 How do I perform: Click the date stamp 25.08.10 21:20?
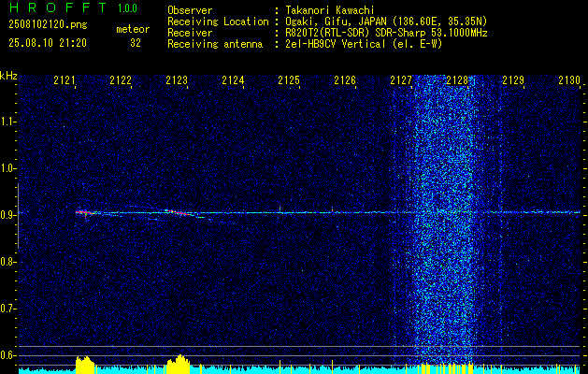pyautogui.click(x=48, y=43)
